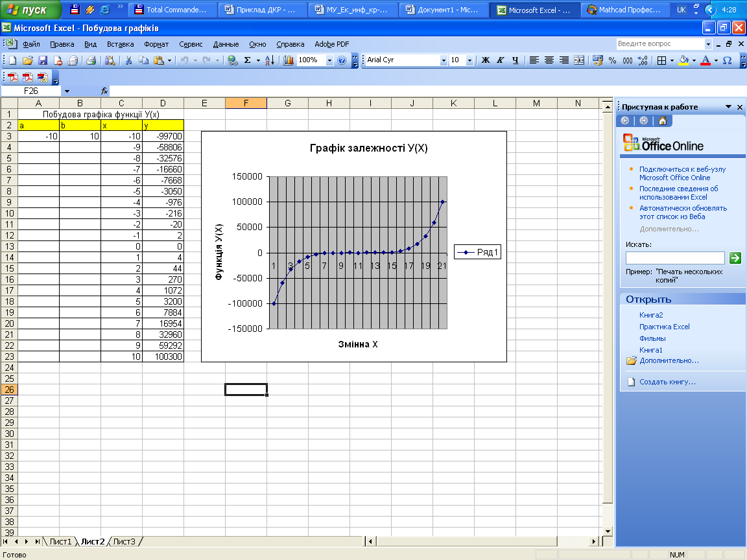Open the Данные menu
This screenshot has height=560, width=747.
226,44
